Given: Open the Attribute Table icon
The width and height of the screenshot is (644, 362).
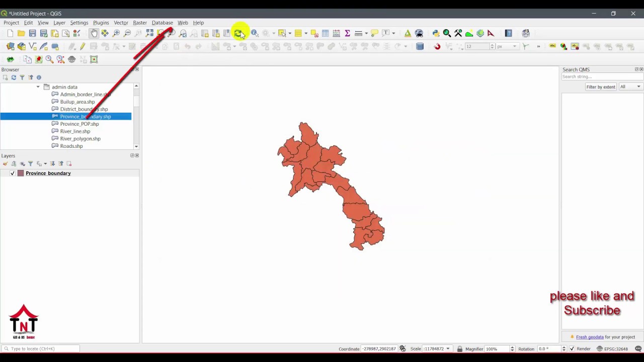Looking at the screenshot, I should pos(326,33).
